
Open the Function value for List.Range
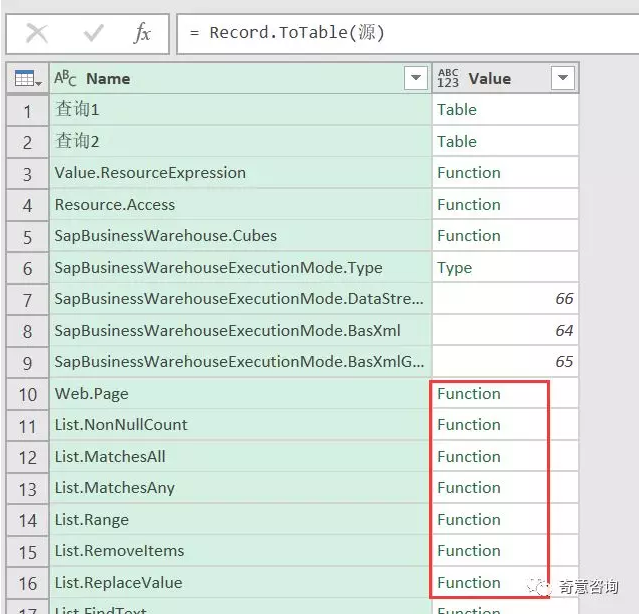point(469,519)
